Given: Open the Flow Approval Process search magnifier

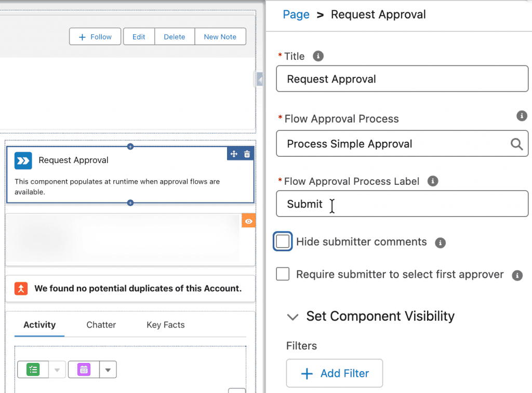Looking at the screenshot, I should point(516,144).
